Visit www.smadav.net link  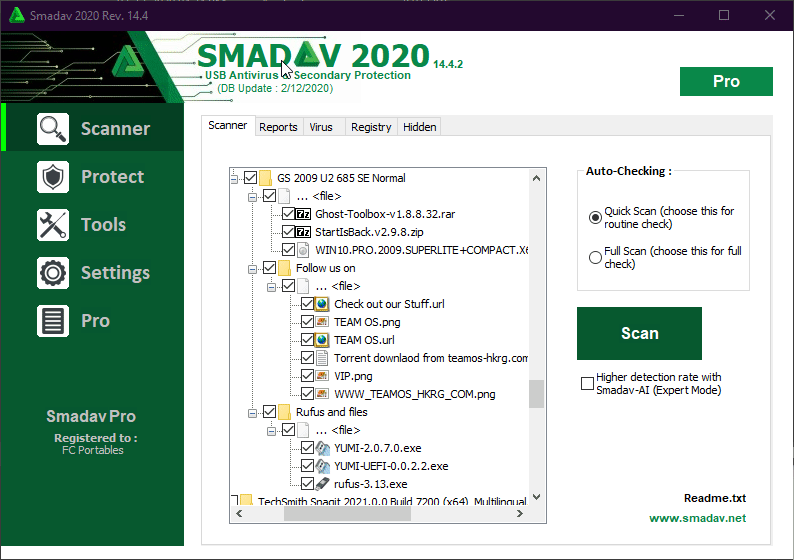697,518
